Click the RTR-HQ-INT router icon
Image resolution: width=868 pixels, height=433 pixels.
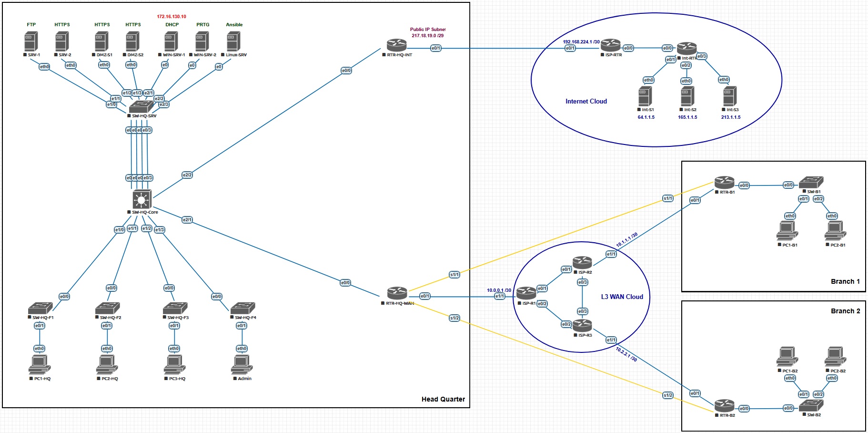pyautogui.click(x=397, y=45)
